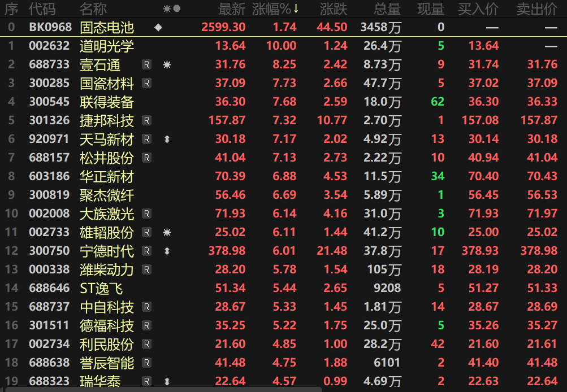Select stock 聚杰微纤

point(107,195)
